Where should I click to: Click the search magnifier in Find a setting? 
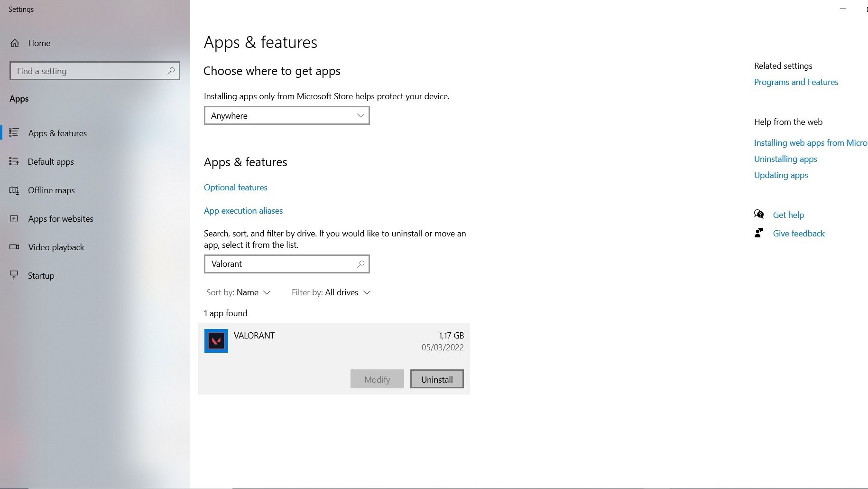[x=171, y=71]
